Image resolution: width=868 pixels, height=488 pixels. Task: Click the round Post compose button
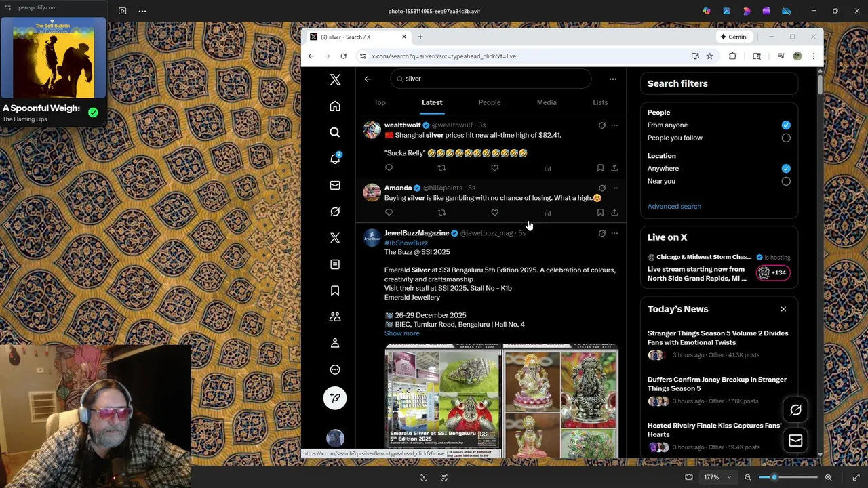point(335,398)
